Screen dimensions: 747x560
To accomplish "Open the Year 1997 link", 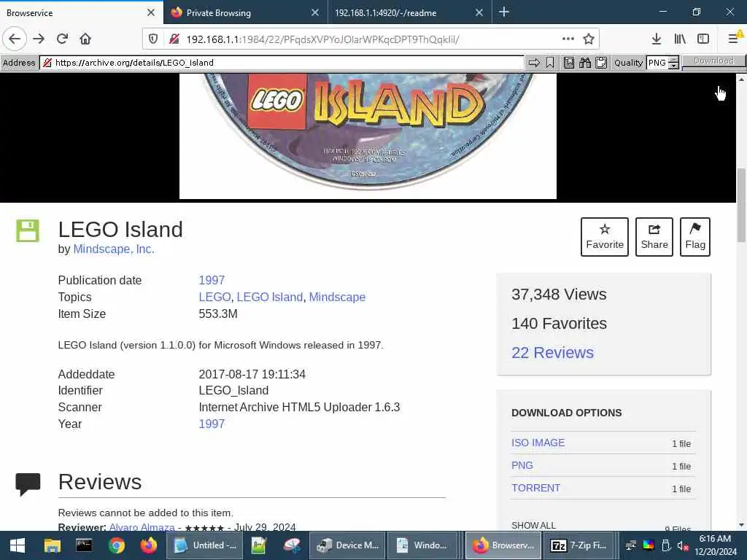I will [x=212, y=424].
